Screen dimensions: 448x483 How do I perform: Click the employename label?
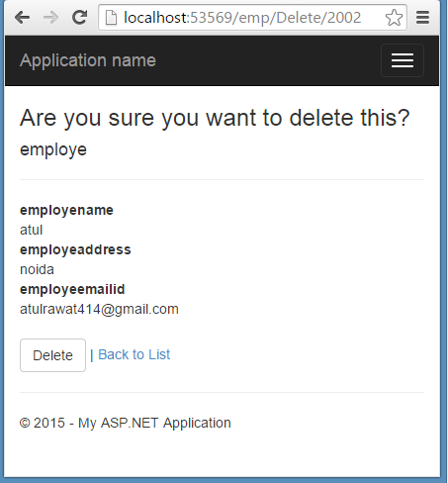pos(66,210)
